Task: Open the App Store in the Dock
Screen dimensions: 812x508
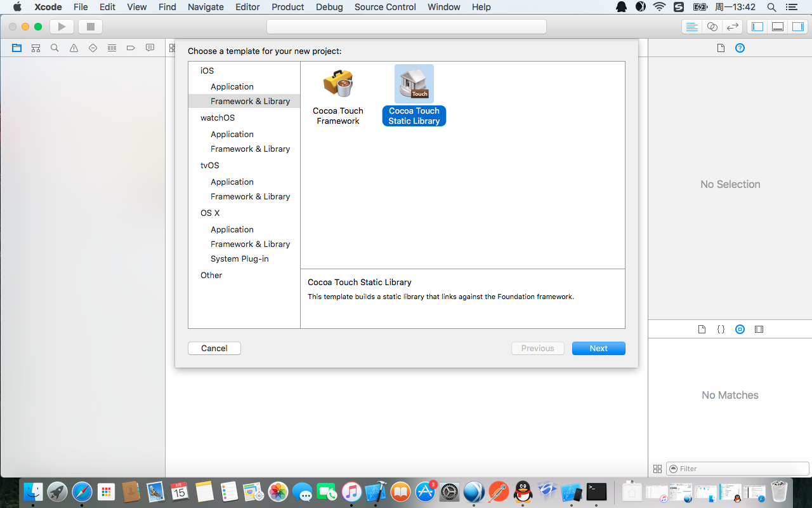Action: pyautogui.click(x=425, y=491)
